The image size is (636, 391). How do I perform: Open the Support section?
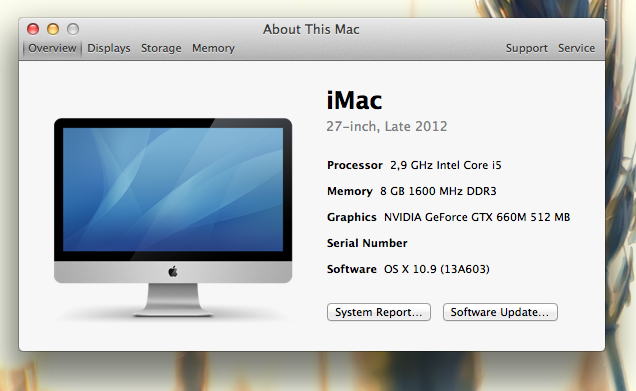[526, 48]
